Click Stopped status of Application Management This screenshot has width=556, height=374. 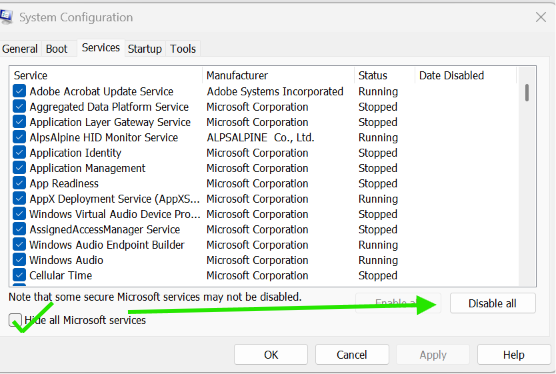[x=378, y=168]
